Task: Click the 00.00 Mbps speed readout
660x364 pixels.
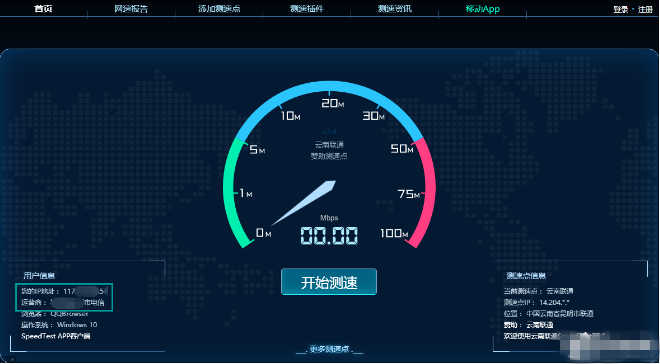Action: [x=329, y=236]
